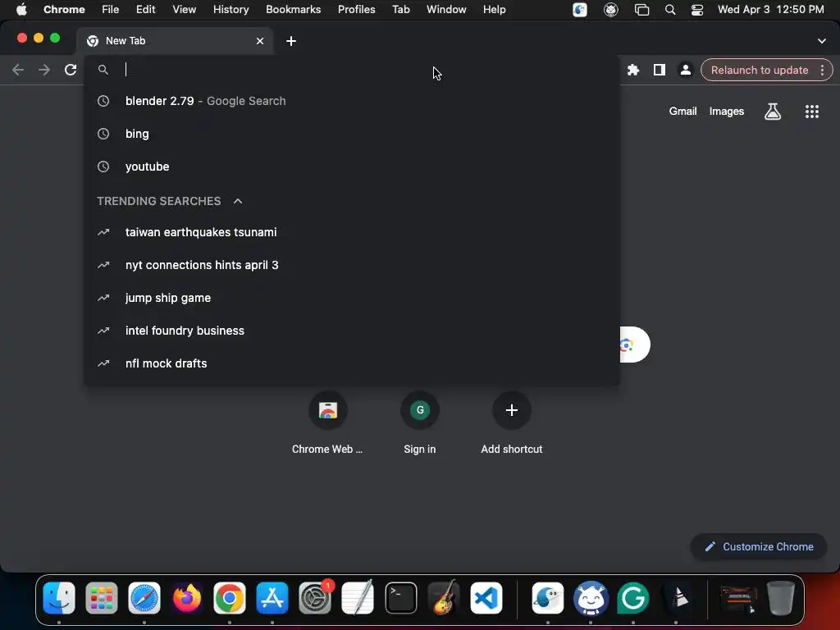Open the View menu
840x630 pixels.
184,10
